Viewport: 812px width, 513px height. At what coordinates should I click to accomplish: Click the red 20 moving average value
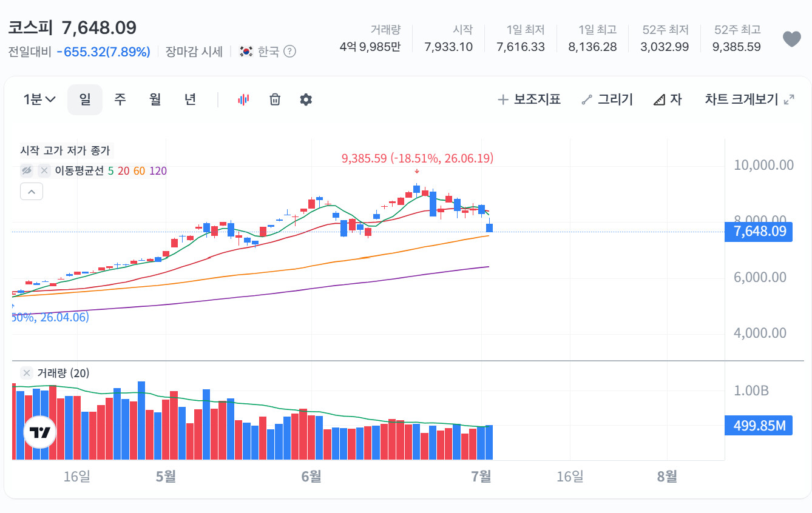coord(123,171)
